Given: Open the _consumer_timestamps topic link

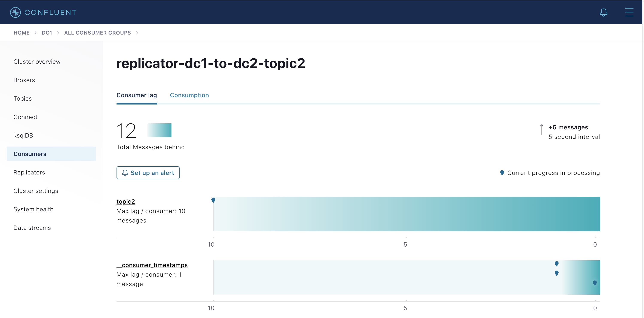Looking at the screenshot, I should (x=152, y=265).
